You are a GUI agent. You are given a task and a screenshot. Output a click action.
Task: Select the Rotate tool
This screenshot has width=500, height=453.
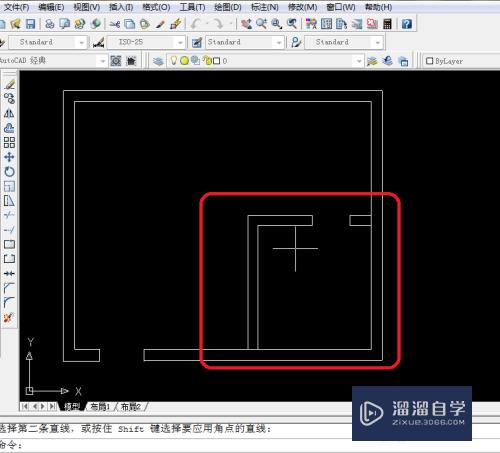click(9, 172)
